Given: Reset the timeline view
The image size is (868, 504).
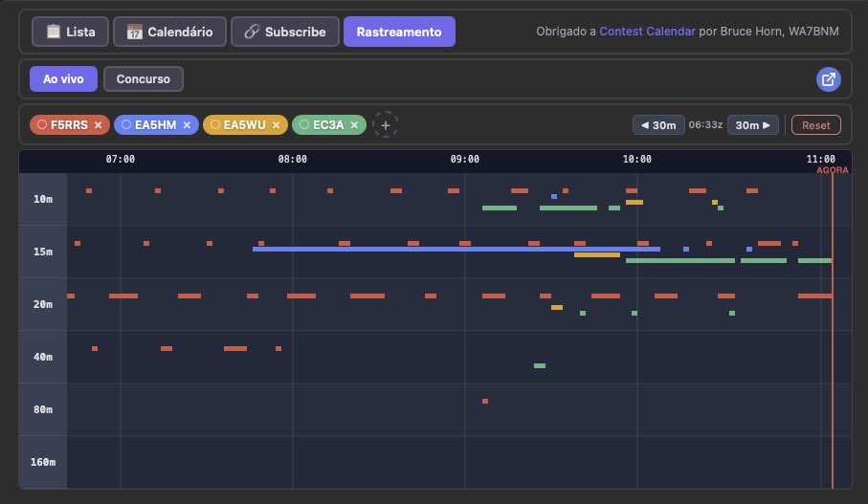Looking at the screenshot, I should point(816,125).
